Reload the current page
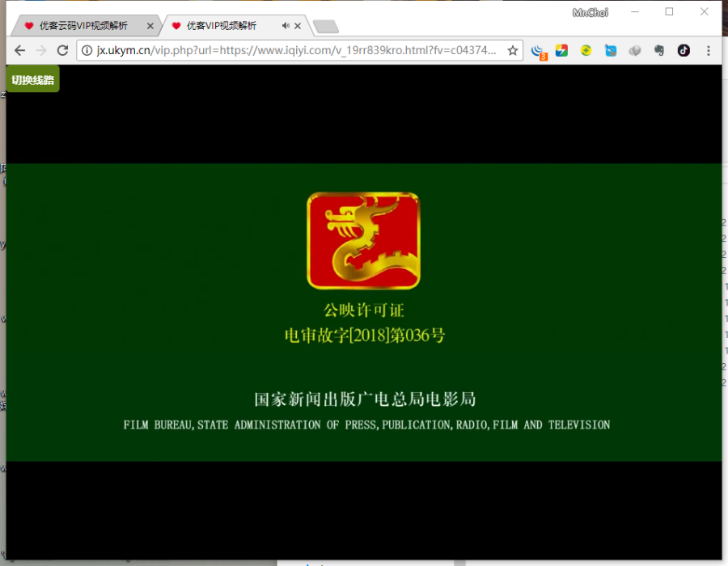This screenshot has width=728, height=566. 62,50
